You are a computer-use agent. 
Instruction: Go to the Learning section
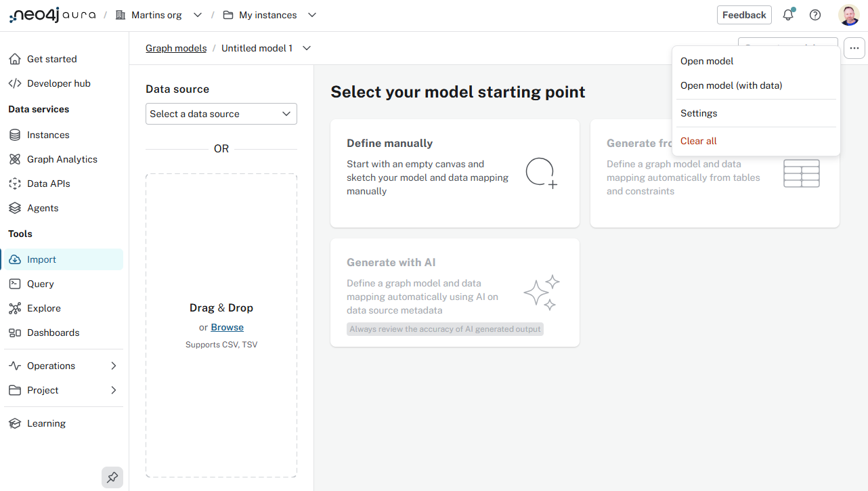(45, 423)
